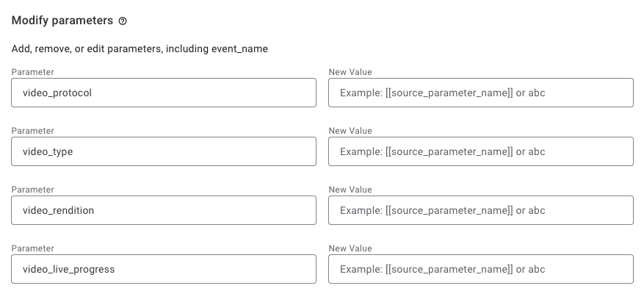Click the help icon beside Modify parameters

point(123,21)
